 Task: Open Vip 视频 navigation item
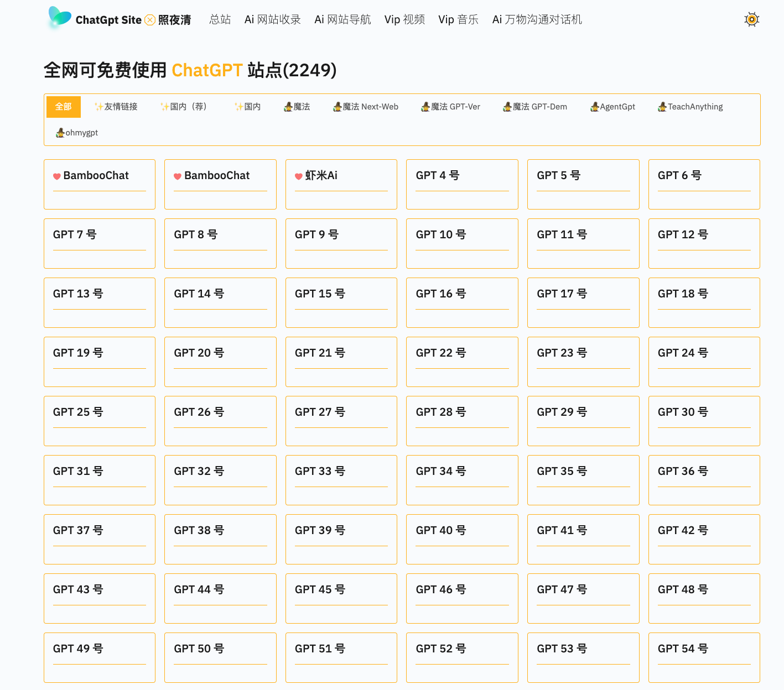(404, 19)
